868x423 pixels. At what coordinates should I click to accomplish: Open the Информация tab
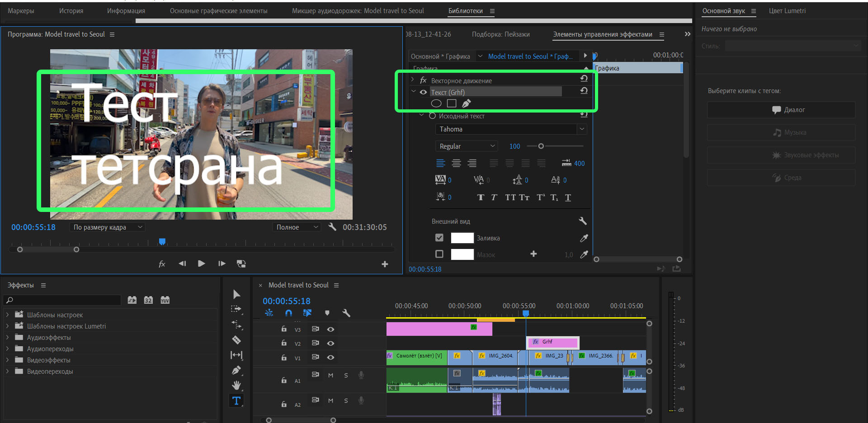[x=126, y=11]
